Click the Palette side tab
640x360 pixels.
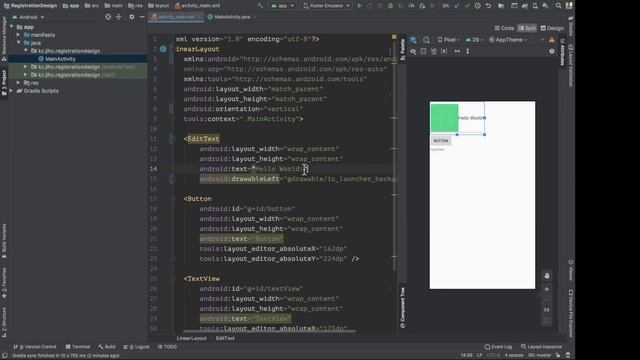[402, 50]
